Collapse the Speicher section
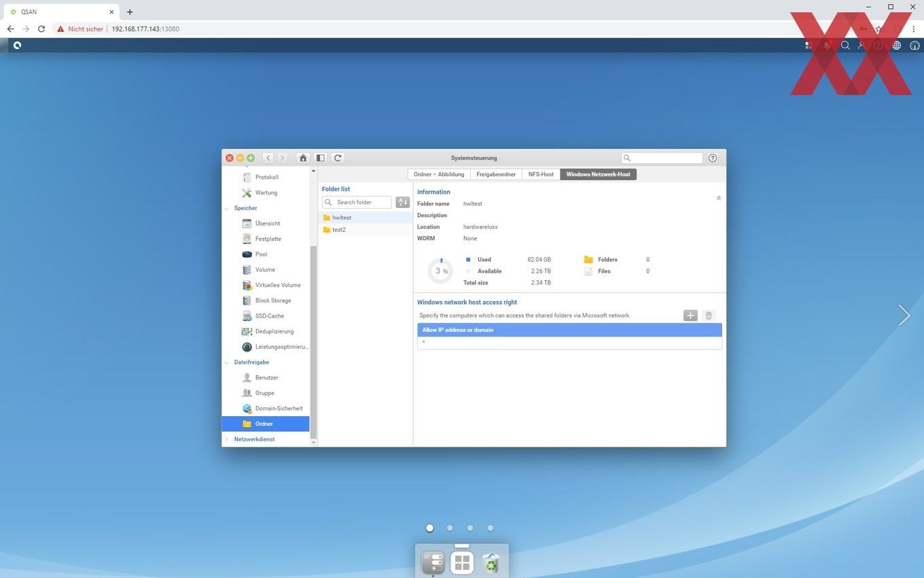 point(227,208)
